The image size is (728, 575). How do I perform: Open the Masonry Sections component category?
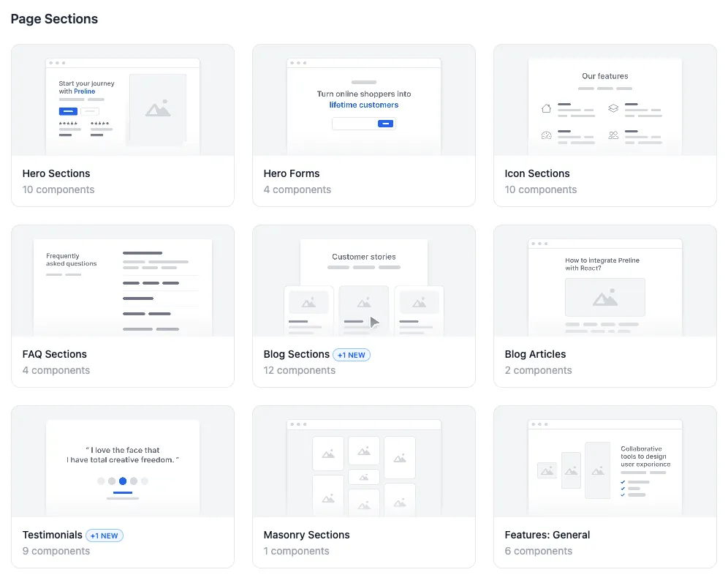(306, 535)
